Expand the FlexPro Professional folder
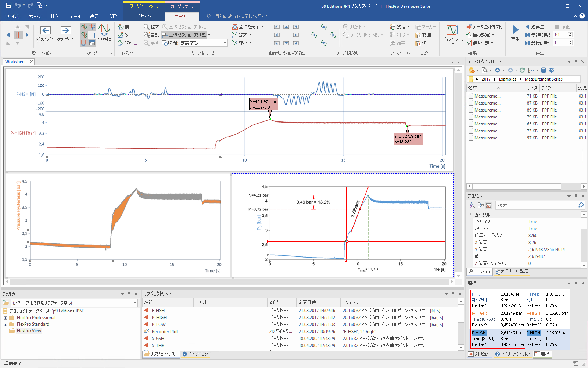Image resolution: width=588 pixels, height=368 pixels. (x=5, y=318)
